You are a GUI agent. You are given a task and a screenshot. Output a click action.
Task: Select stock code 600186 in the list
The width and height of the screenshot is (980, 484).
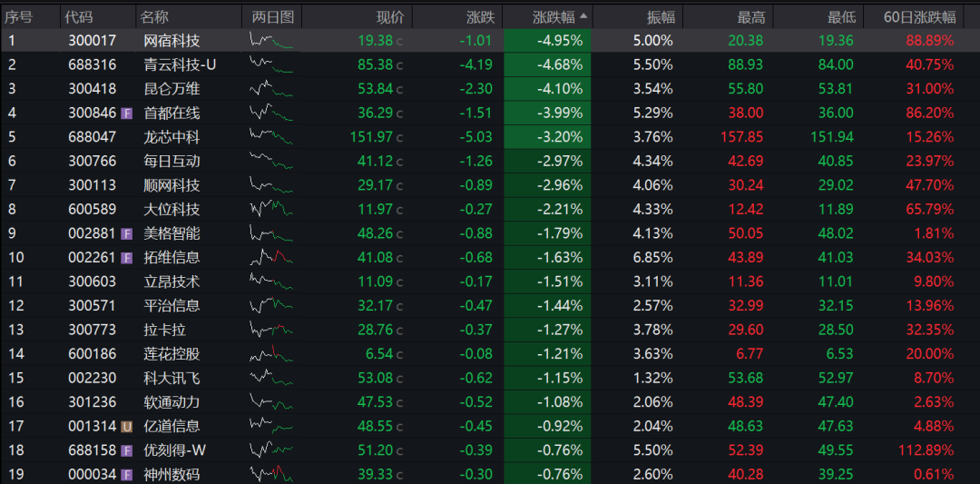tap(92, 354)
